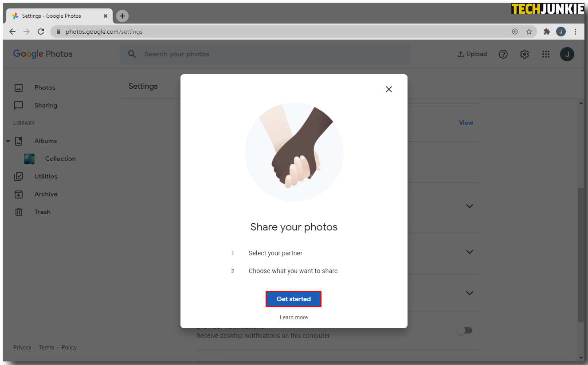Toggle browser desktop notifications switch

pos(465,330)
